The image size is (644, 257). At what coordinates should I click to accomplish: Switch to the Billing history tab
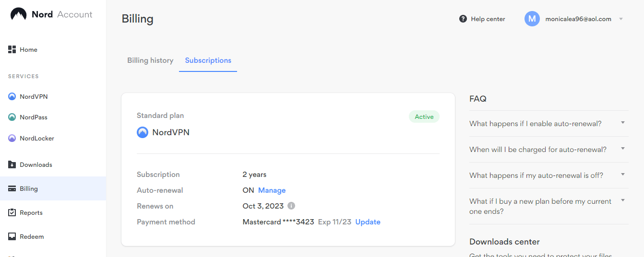pos(150,60)
